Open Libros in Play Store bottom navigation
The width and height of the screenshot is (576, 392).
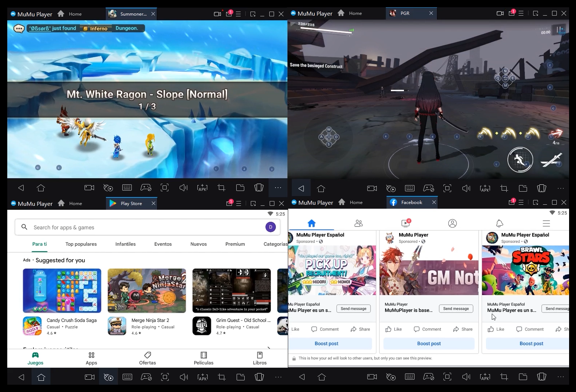[260, 358]
